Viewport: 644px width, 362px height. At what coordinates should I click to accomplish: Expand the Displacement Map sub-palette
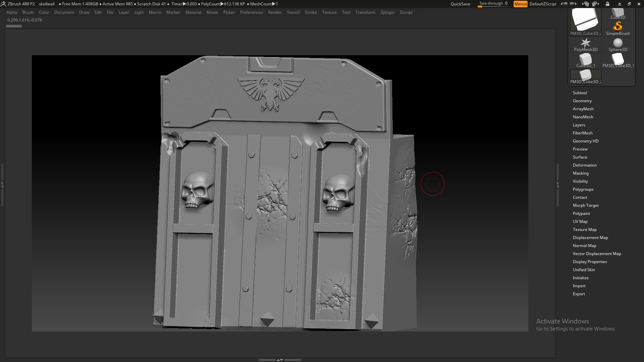(590, 238)
